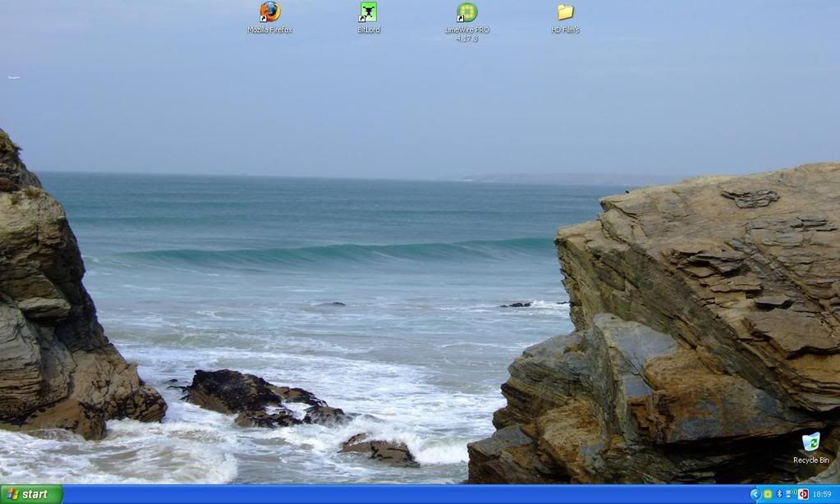Viewport: 840px width, 504px height.
Task: Open the Start menu
Action: pyautogui.click(x=31, y=494)
